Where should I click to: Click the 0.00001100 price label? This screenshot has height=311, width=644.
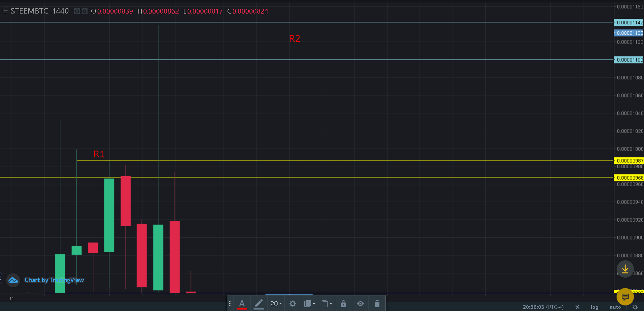629,60
